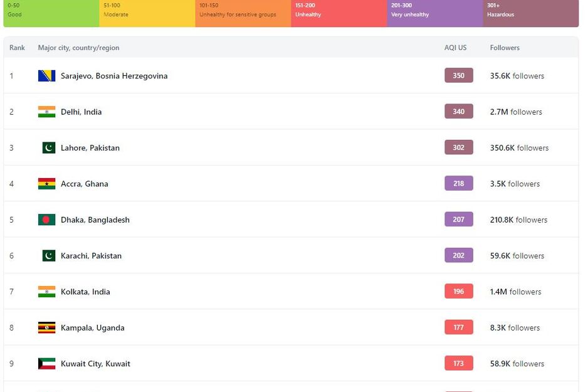Click the India flag beside Delhi

coord(46,112)
